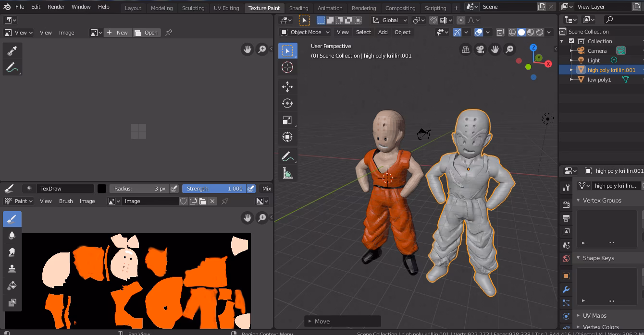Viewport: 644px width, 335px height.
Task: Select the Scale tool in viewport toolbar
Action: [287, 120]
